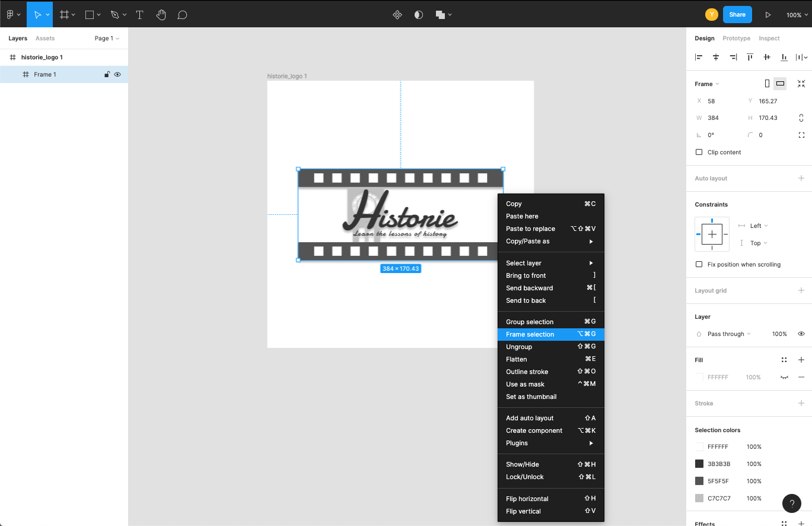Viewport: 812px width, 526px height.
Task: Open the Page 1 dropdown
Action: coord(107,39)
